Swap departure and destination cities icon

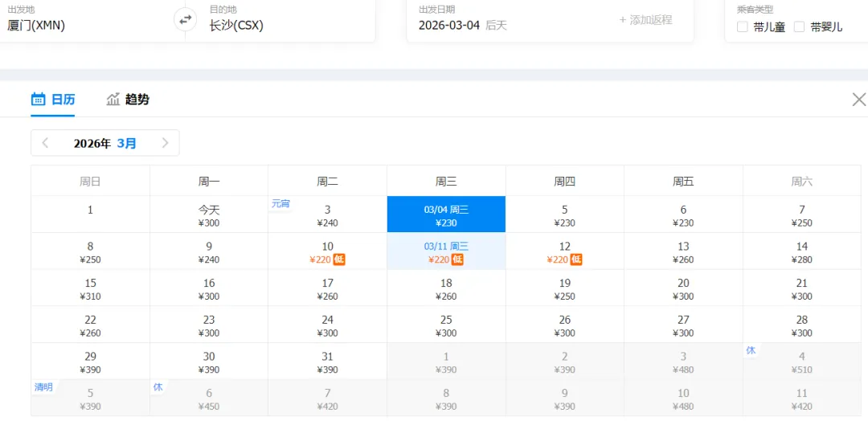point(185,20)
